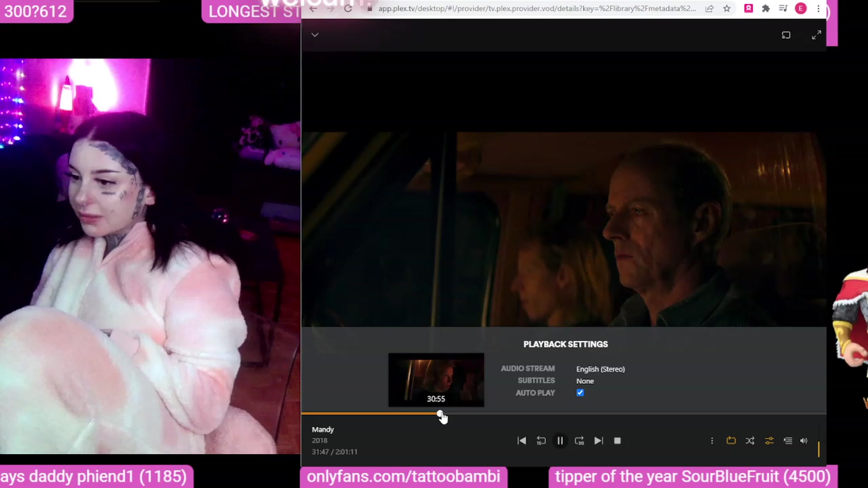Click the red extension icon in toolbar
Image resolution: width=868 pixels, height=488 pixels.
click(749, 8)
